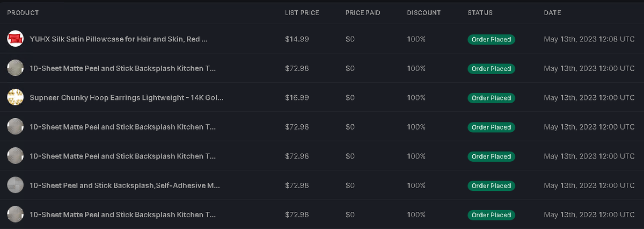Click the 100% discount on the pillowcase order
The image size is (644, 229).
pyautogui.click(x=416, y=39)
